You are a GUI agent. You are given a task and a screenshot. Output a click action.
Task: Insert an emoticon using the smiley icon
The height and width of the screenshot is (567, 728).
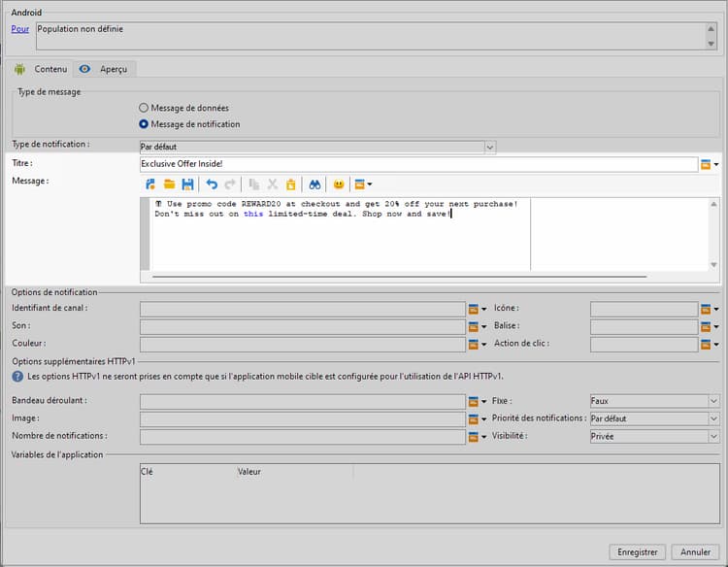(x=339, y=183)
